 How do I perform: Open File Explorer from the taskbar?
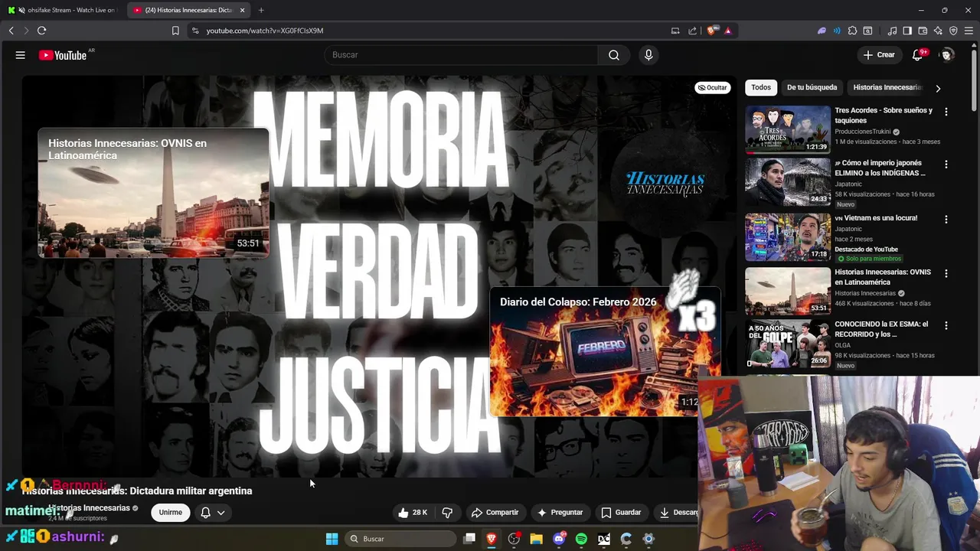coord(536,539)
